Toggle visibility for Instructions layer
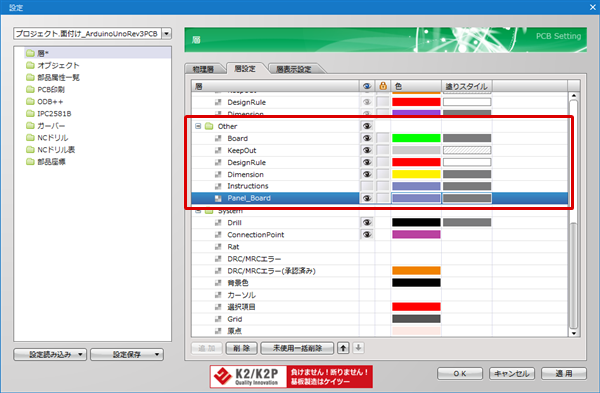 click(x=367, y=186)
